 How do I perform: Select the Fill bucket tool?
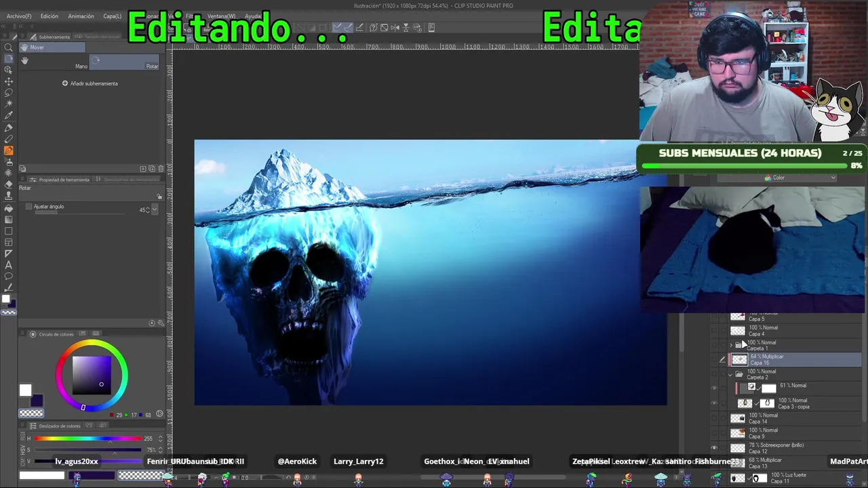pos(9,208)
